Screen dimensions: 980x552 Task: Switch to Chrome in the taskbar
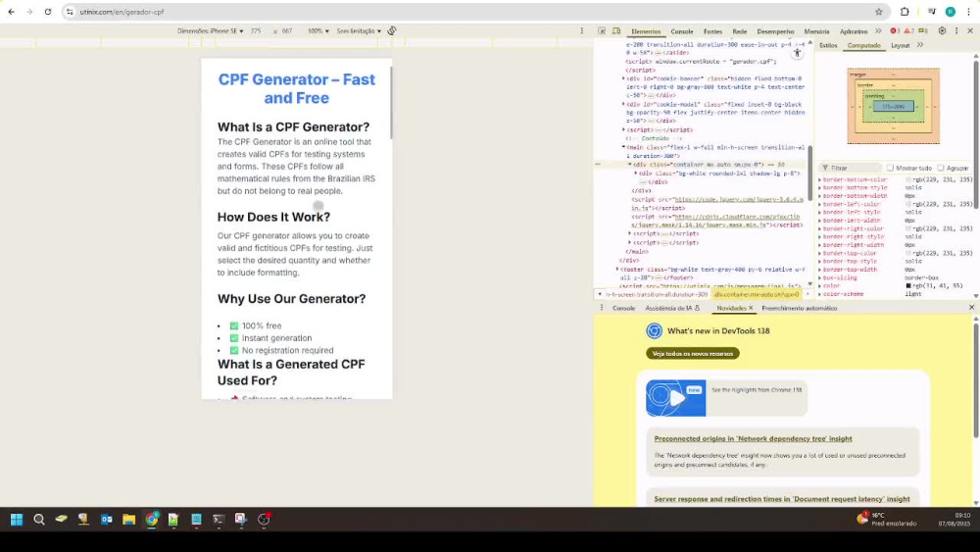click(x=151, y=519)
